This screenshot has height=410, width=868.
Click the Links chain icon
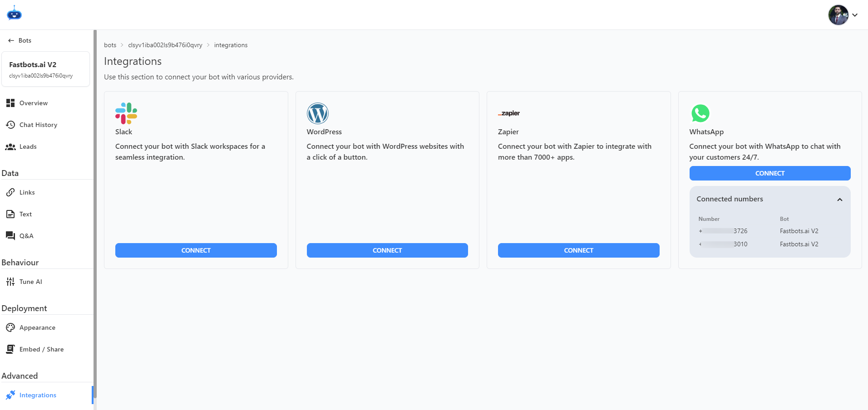[x=10, y=192]
